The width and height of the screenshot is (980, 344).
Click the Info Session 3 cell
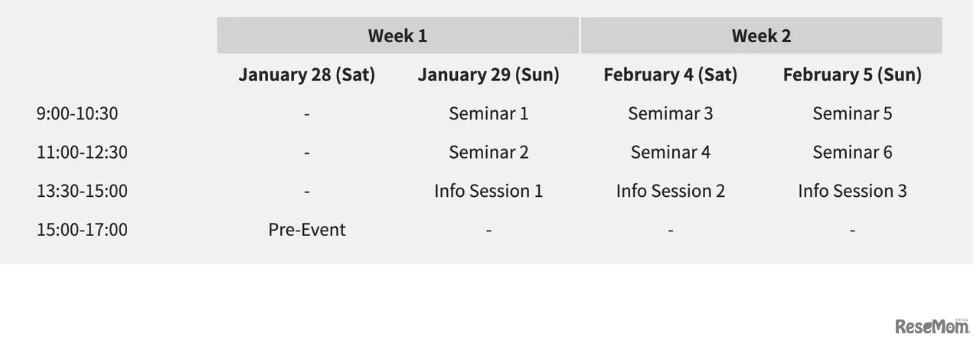pos(852,191)
